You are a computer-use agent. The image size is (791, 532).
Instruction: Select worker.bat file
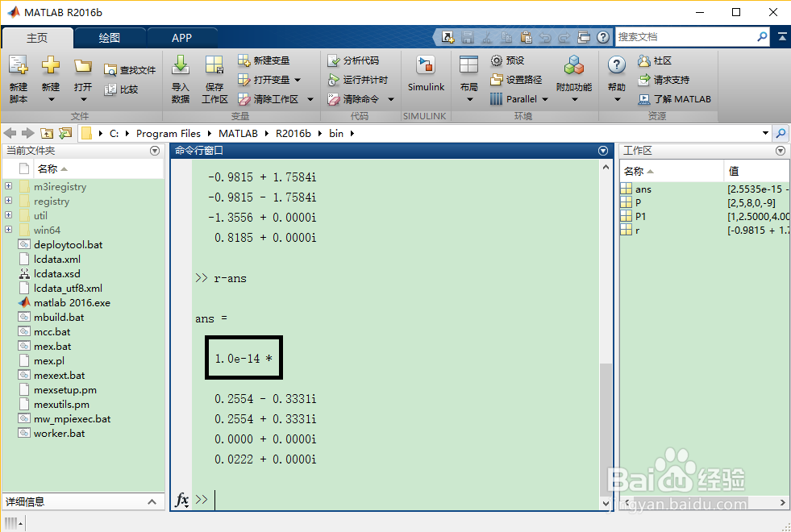59,433
